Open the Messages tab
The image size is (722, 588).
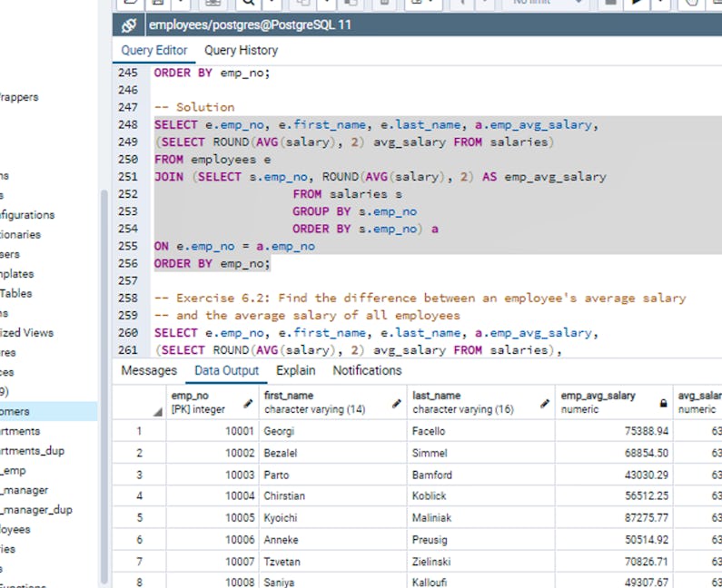(x=149, y=370)
